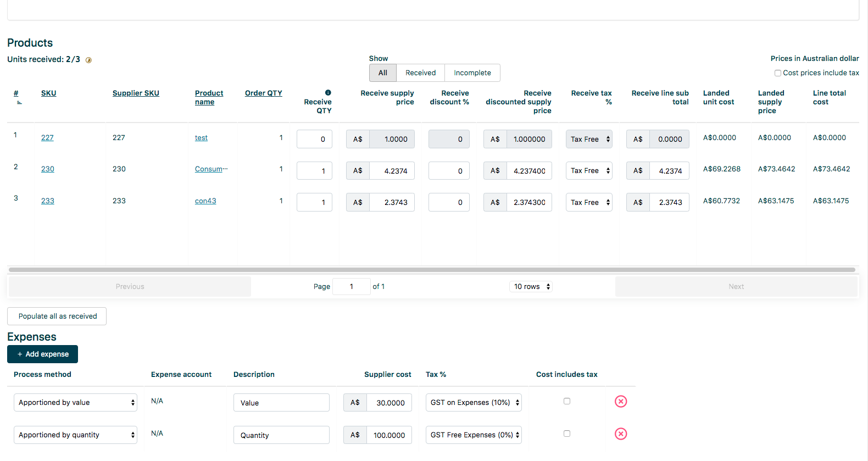Open SKU 227 link
The width and height of the screenshot is (868, 461).
47,137
